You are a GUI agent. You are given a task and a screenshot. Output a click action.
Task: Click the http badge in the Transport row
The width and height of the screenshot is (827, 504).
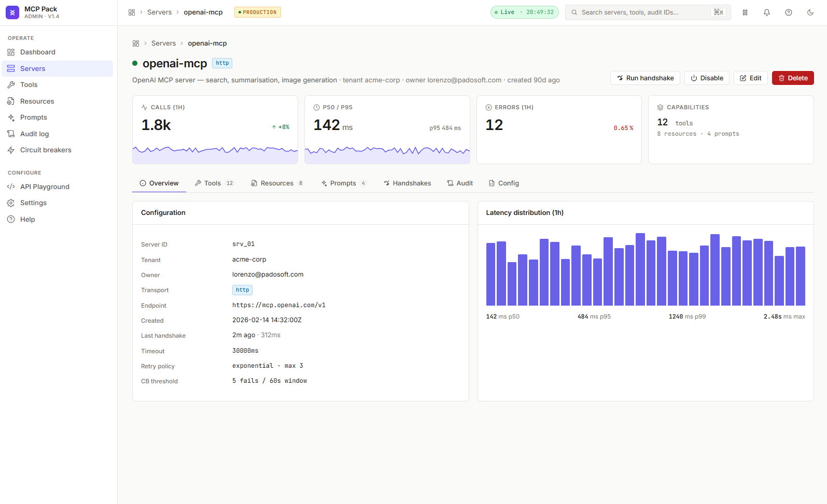242,290
